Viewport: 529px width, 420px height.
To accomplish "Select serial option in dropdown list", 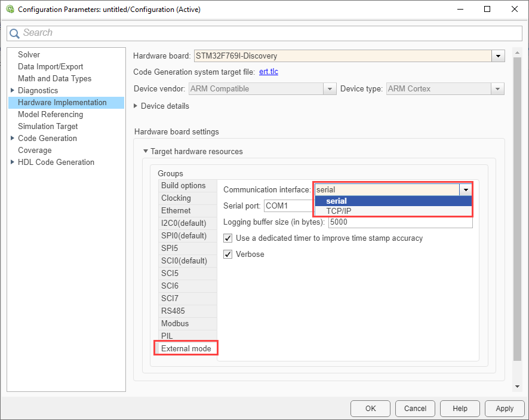I will (x=337, y=201).
